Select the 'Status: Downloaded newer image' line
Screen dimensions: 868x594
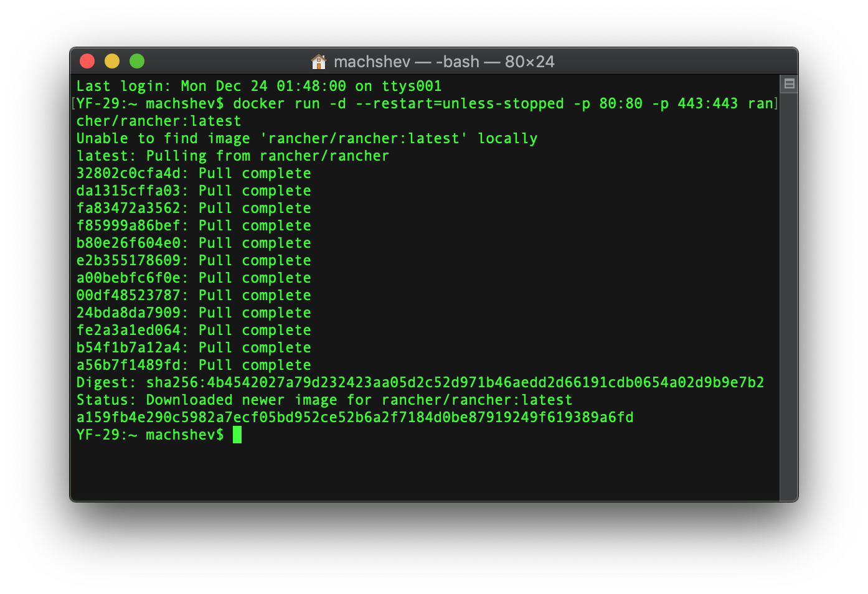(x=324, y=400)
